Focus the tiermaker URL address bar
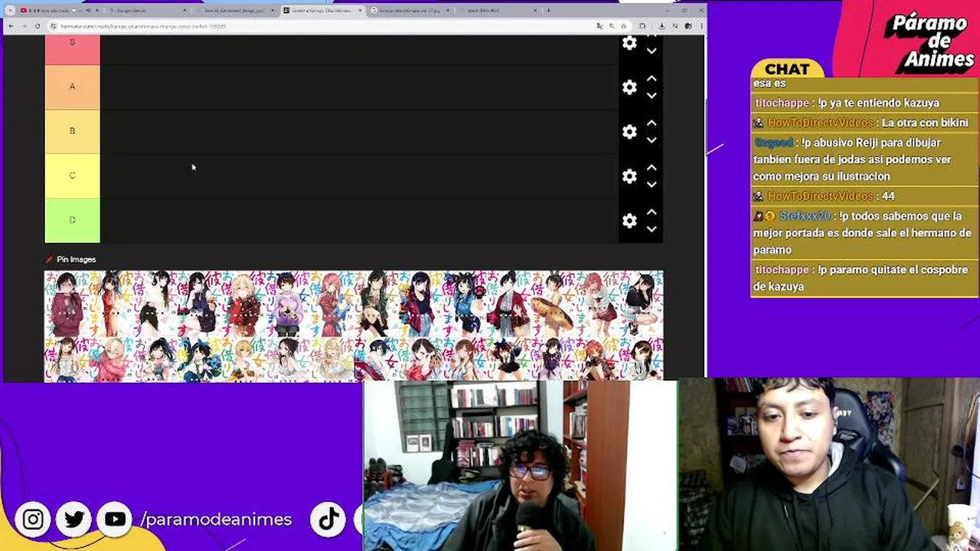 point(322,26)
